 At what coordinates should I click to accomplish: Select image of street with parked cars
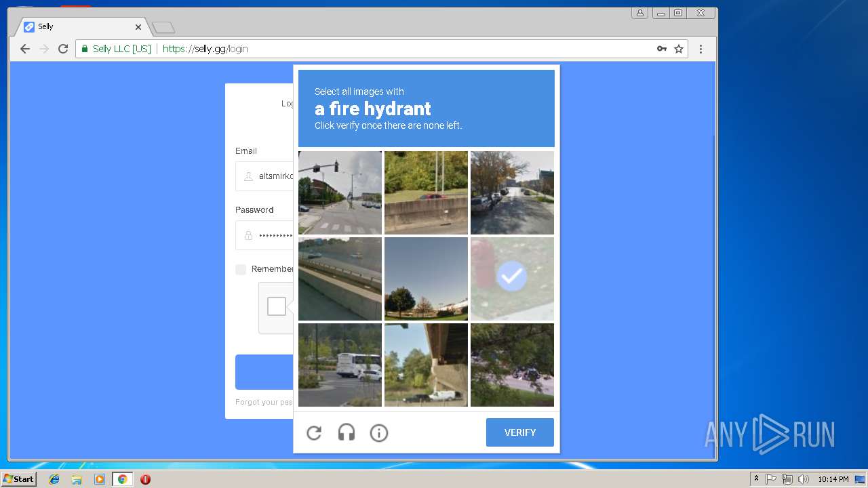(512, 192)
